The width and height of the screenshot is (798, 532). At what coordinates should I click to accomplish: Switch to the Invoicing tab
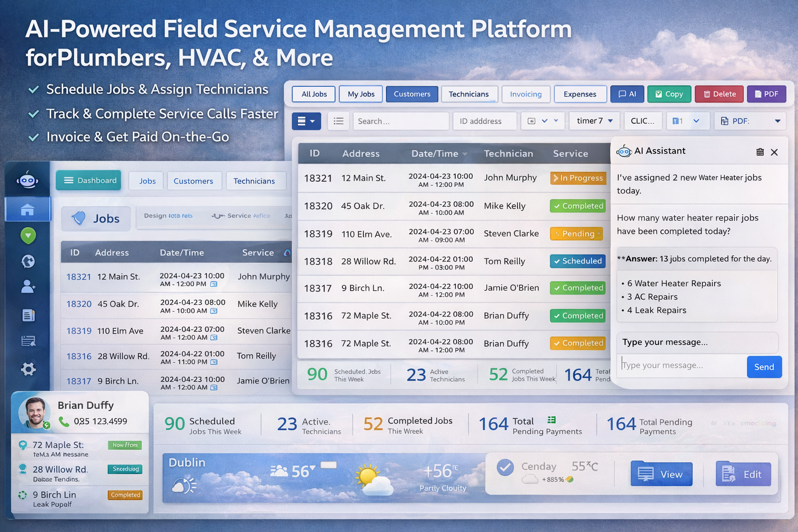tap(526, 94)
